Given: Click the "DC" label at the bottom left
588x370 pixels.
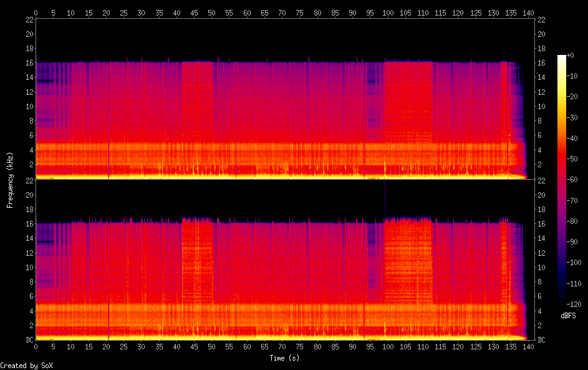Looking at the screenshot, I should tap(29, 340).
